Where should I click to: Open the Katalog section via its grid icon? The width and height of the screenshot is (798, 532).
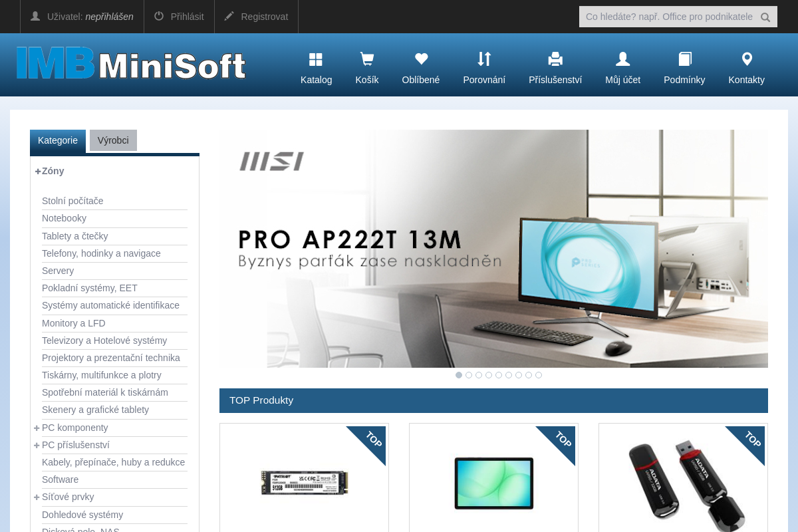[x=315, y=59]
